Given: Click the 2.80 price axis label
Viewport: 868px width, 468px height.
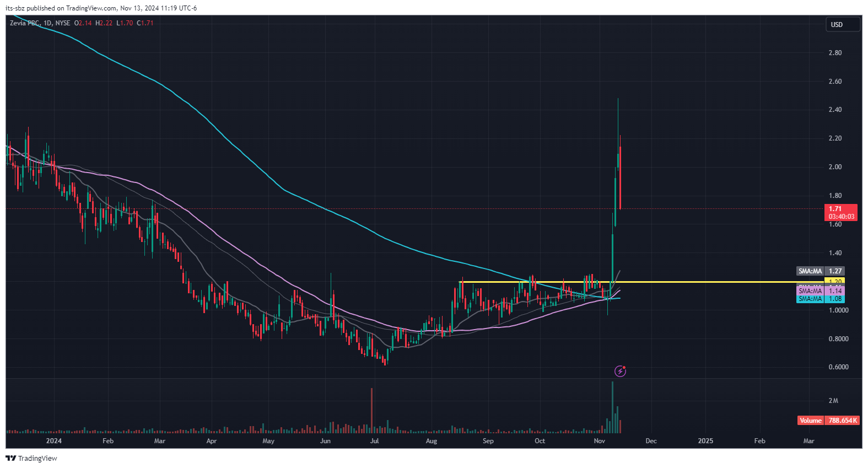Looking at the screenshot, I should [x=835, y=53].
